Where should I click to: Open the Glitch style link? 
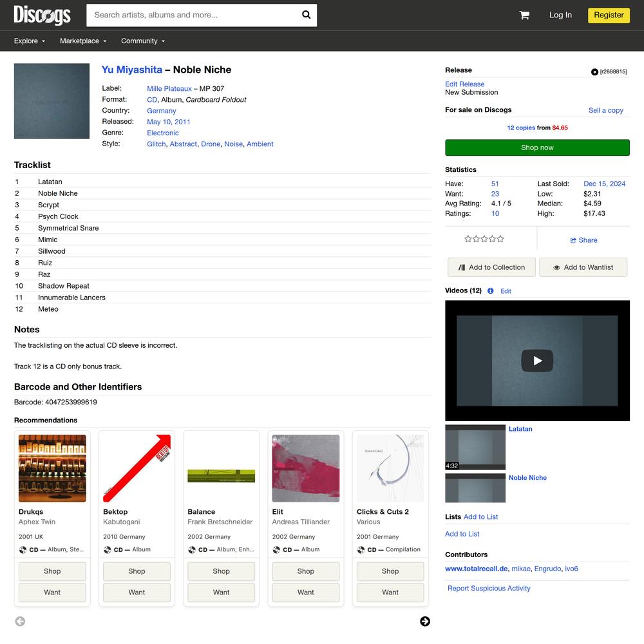156,144
